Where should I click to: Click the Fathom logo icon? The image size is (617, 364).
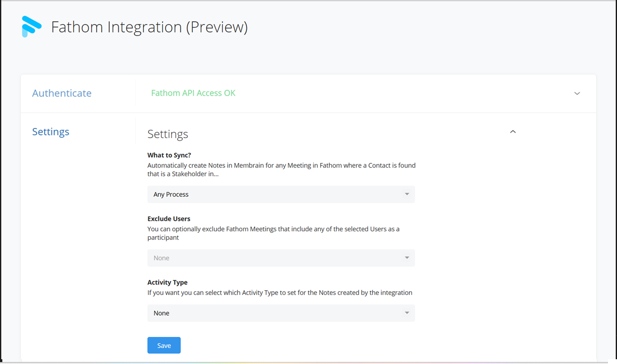pos(31,27)
